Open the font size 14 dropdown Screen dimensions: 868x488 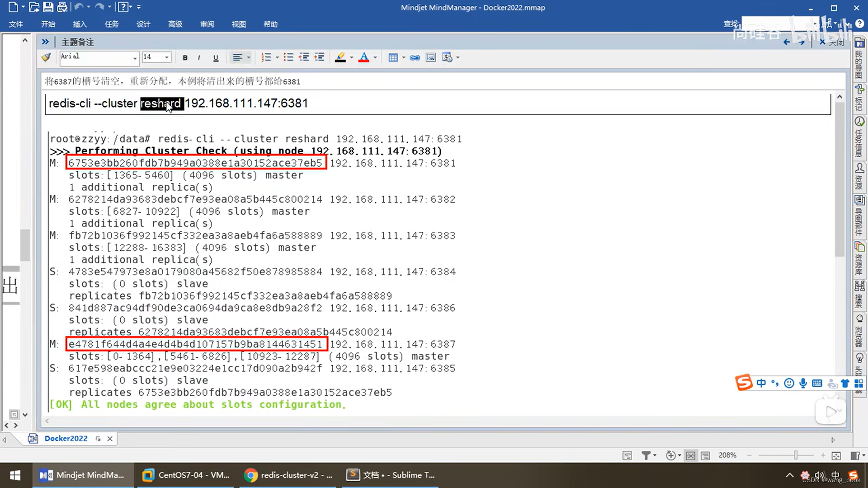(x=167, y=57)
